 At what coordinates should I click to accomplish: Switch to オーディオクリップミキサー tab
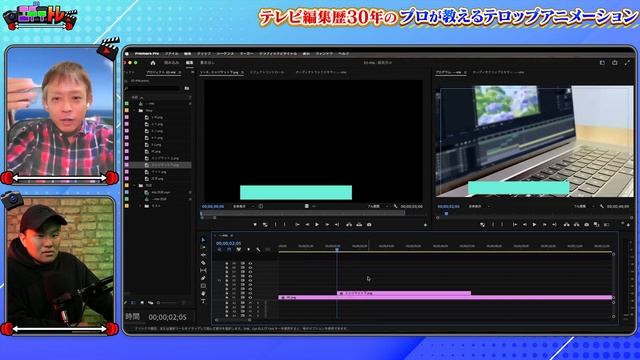321,72
